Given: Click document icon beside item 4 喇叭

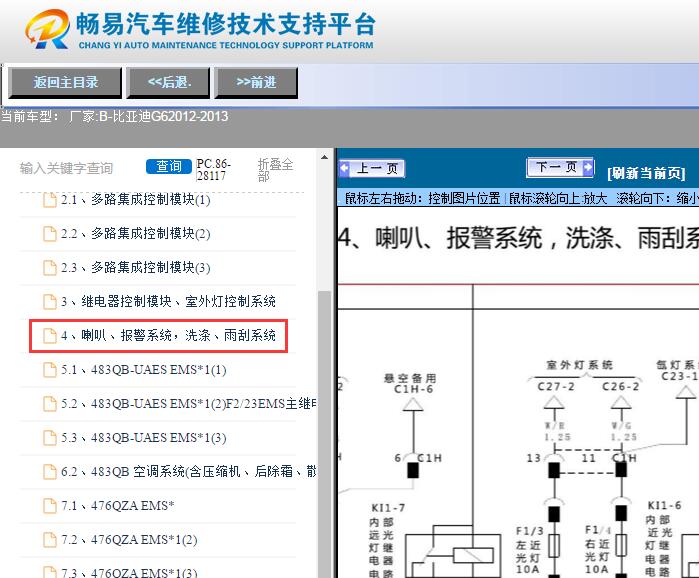Looking at the screenshot, I should [x=49, y=336].
